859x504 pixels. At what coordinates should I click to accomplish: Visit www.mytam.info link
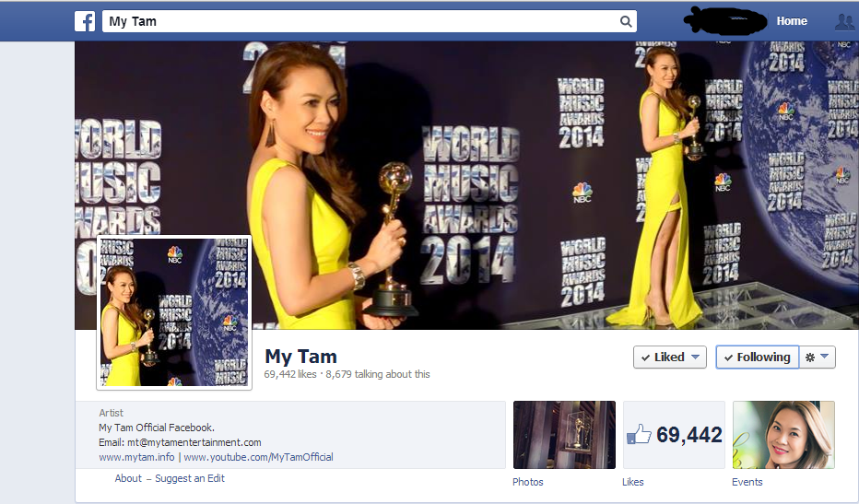136,457
